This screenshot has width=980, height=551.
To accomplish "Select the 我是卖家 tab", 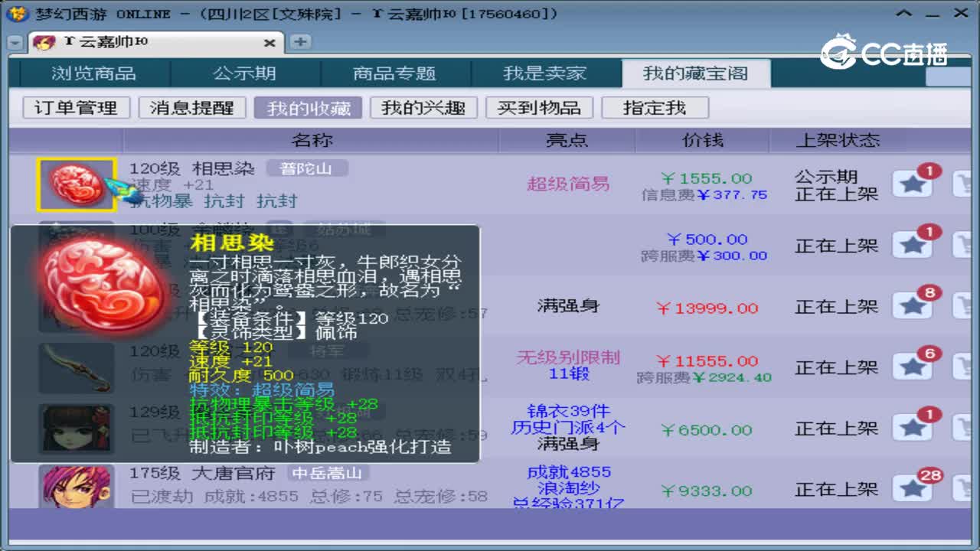I will tap(545, 73).
